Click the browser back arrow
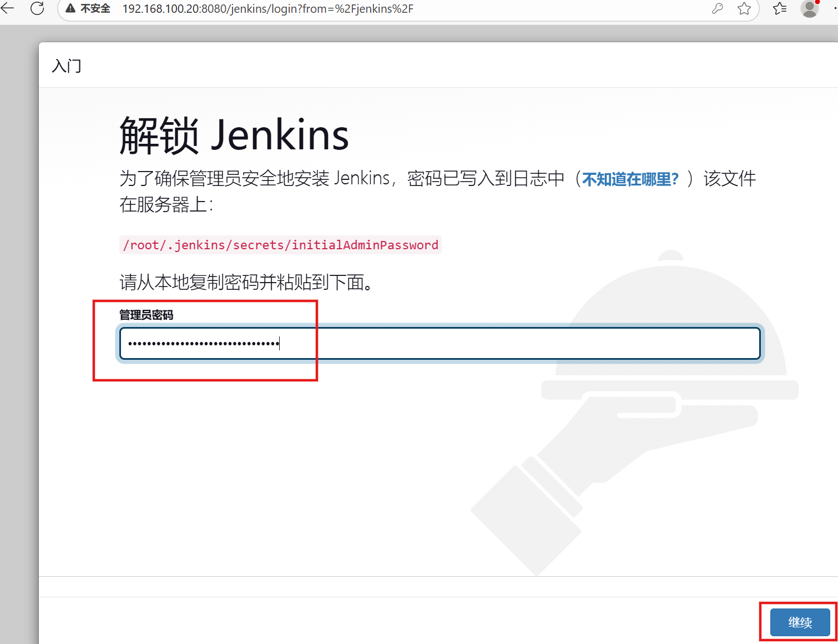 (x=8, y=8)
